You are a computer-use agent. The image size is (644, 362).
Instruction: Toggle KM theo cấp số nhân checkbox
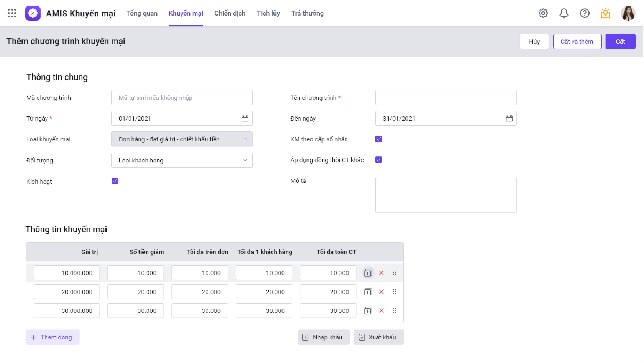pyautogui.click(x=378, y=139)
